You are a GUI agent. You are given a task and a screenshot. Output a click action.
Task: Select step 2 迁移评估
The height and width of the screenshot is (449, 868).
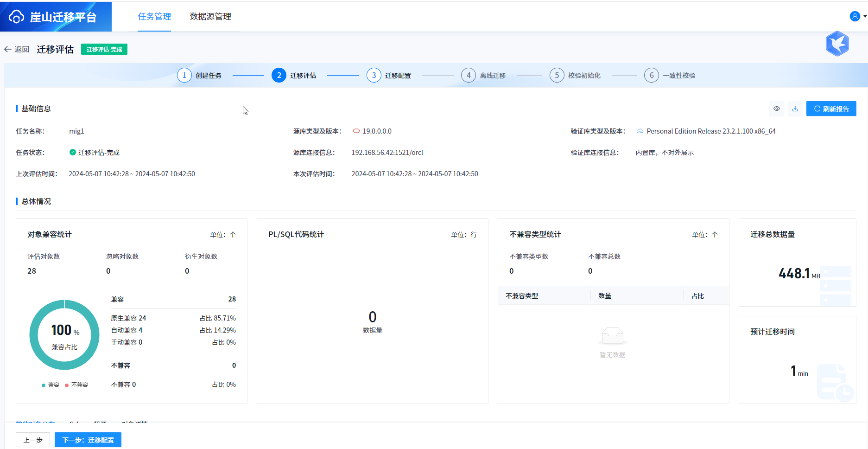(x=294, y=75)
